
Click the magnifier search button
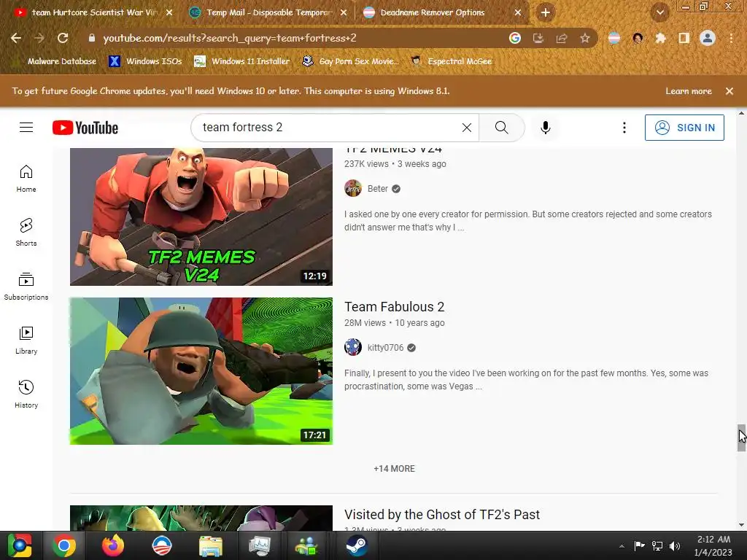click(502, 127)
